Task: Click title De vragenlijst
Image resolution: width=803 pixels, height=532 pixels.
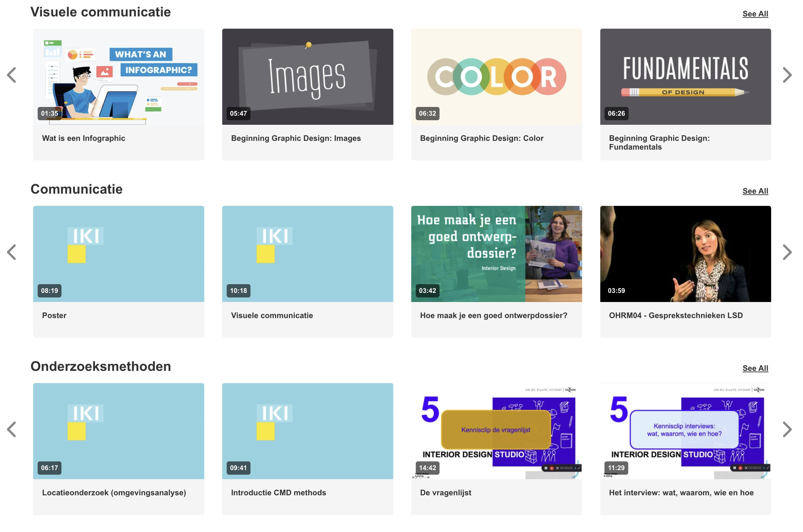Action: click(446, 493)
